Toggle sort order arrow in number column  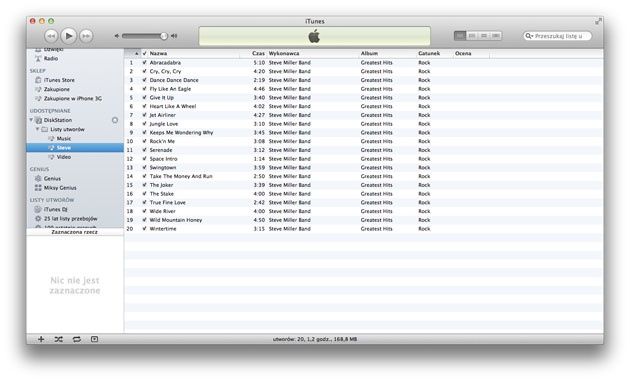136,53
